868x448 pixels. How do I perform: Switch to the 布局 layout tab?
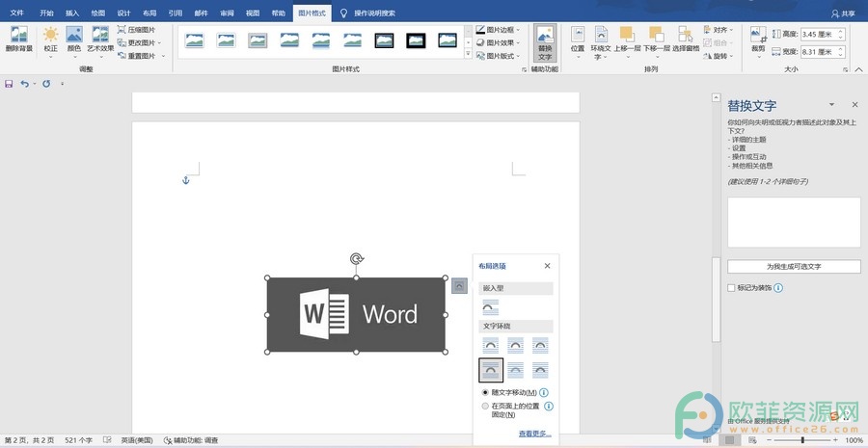[149, 13]
